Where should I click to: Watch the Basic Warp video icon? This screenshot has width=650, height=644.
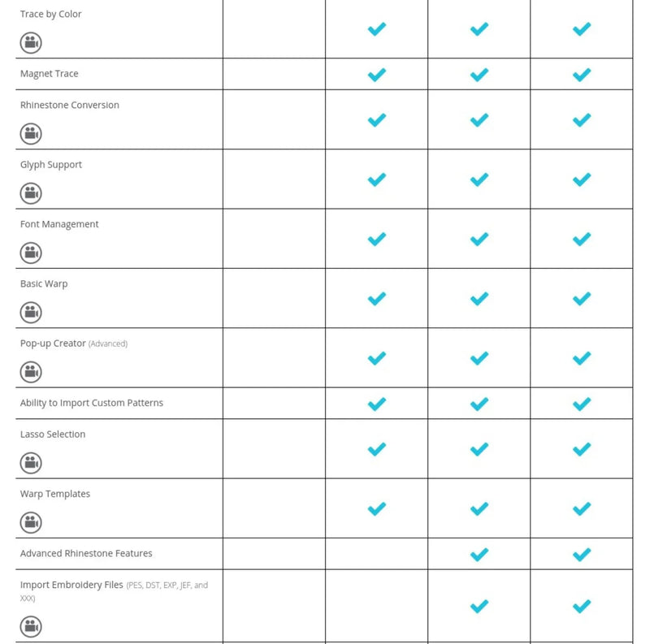tap(31, 313)
